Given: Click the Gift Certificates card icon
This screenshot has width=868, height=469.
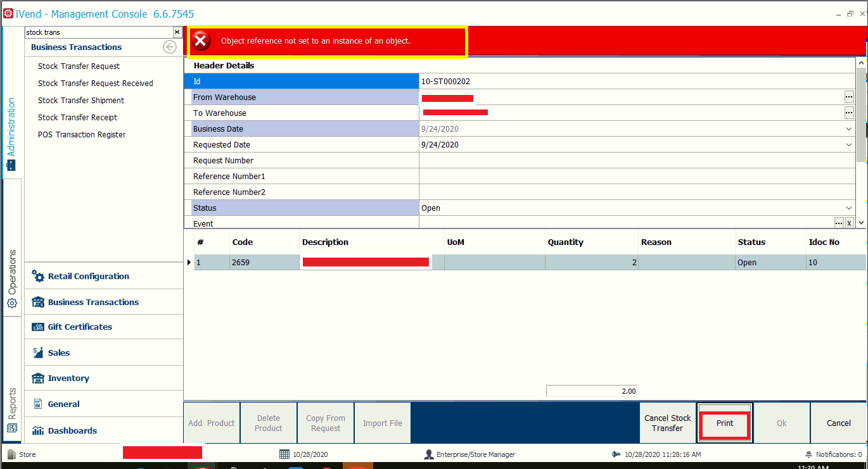Looking at the screenshot, I should coord(38,327).
